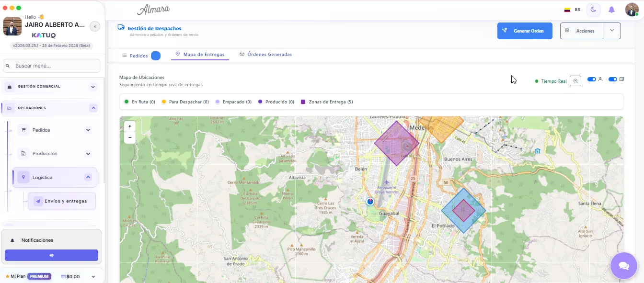Collapse the Logística submenu chevron
Screen dimensions: 644x283
coord(88,177)
